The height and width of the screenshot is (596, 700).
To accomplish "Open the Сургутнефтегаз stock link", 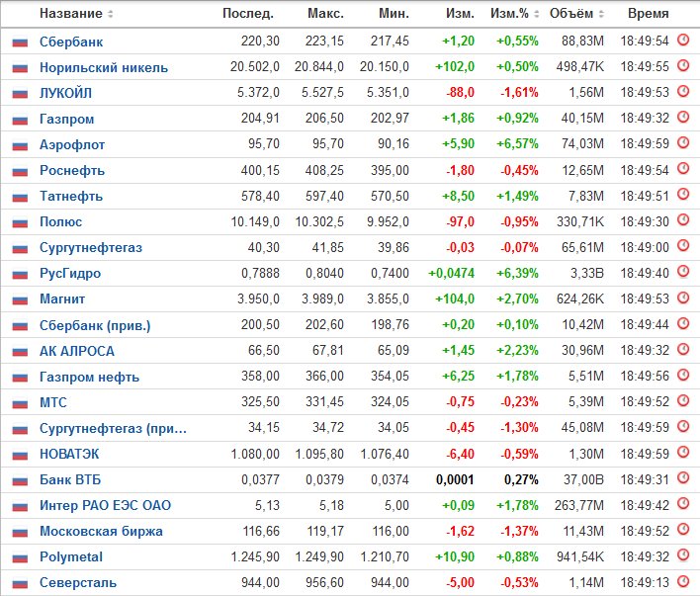I will (91, 247).
